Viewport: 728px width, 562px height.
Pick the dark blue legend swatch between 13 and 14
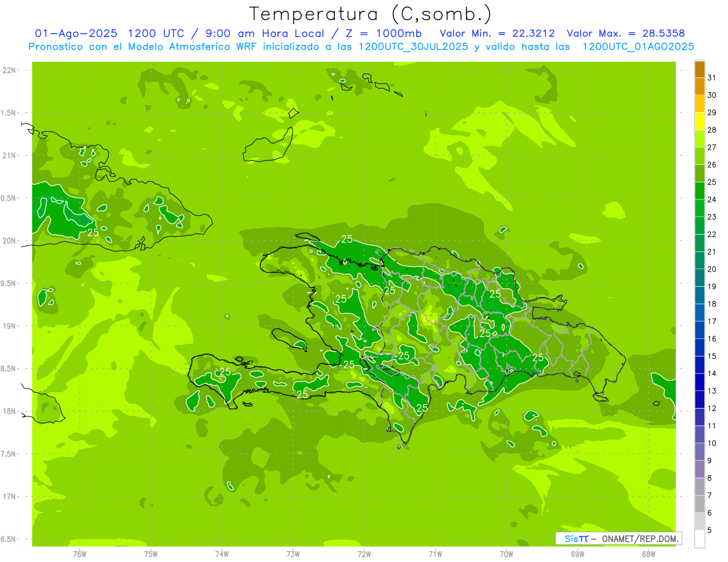pyautogui.click(x=699, y=383)
